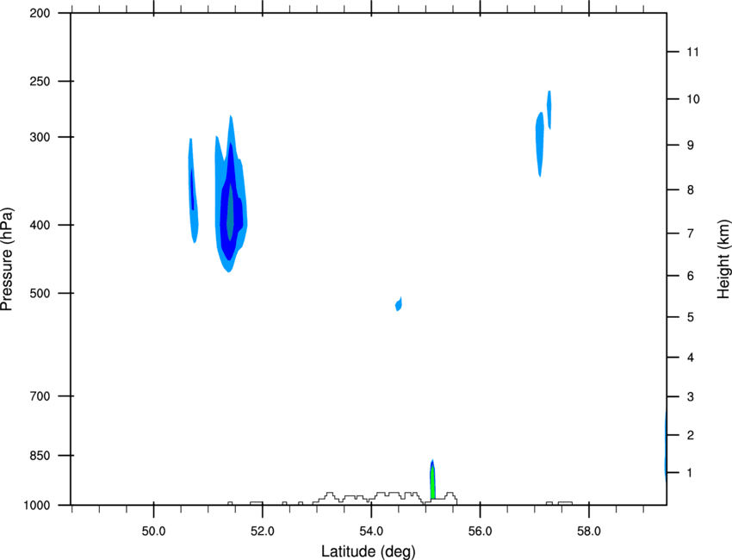This screenshot has width=732, height=560.
Task: Click the 1000 pressure tick label
Action: click(x=37, y=506)
